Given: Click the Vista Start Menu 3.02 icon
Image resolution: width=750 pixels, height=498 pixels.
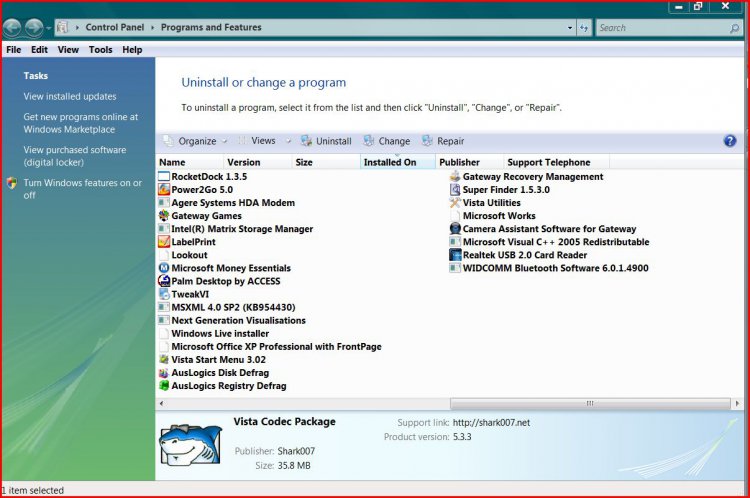Looking at the screenshot, I should pyautogui.click(x=164, y=359).
